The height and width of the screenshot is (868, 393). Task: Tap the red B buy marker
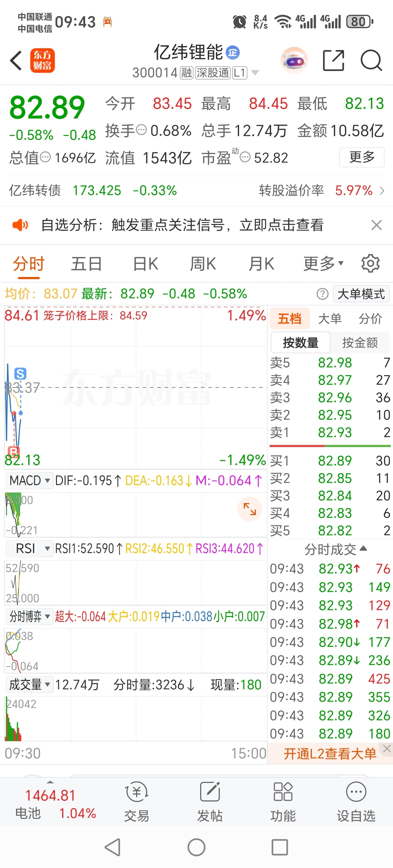pyautogui.click(x=13, y=451)
